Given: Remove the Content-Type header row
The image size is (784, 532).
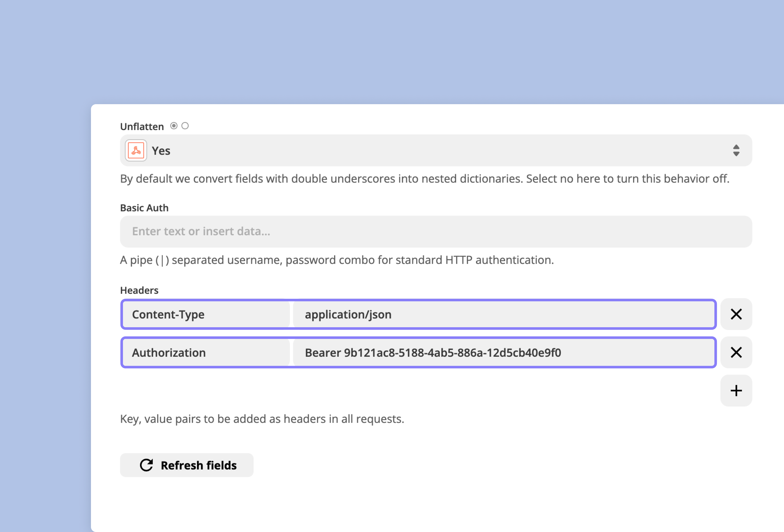Looking at the screenshot, I should coord(736,314).
